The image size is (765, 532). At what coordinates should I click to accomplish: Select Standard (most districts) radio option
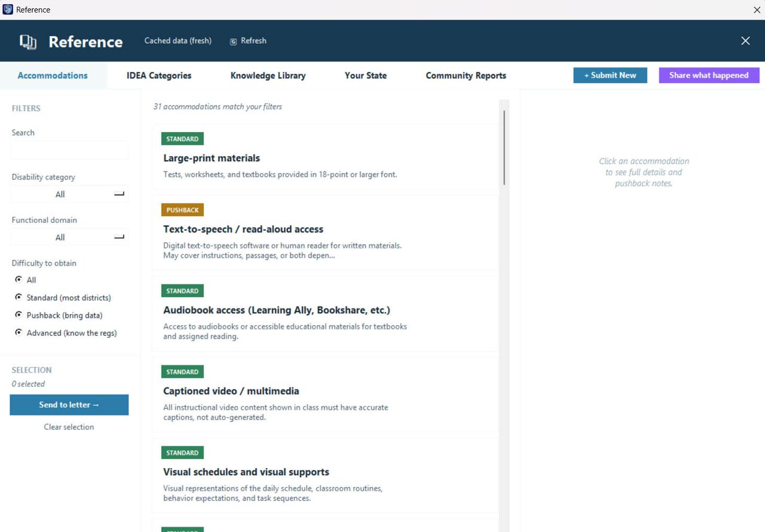[x=19, y=297]
